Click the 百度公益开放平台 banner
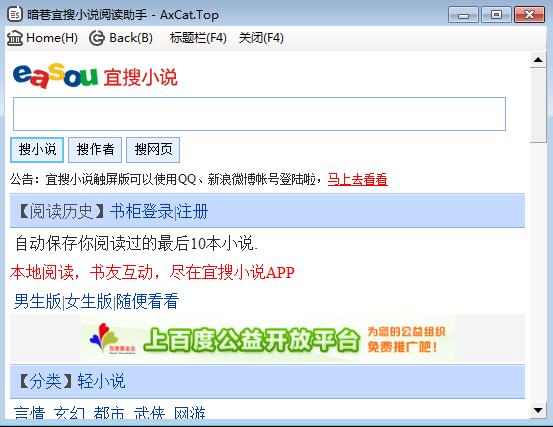 (x=268, y=339)
